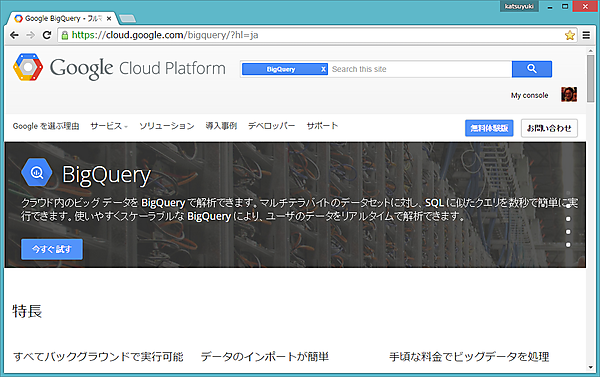This screenshot has width=600, height=377.
Task: Select the last carousel dot indicator
Action: point(568,245)
